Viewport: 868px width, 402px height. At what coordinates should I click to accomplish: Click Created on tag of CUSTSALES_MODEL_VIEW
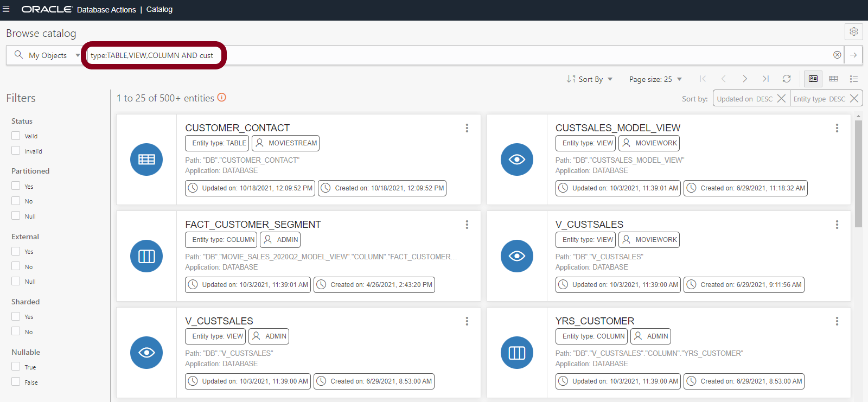[745, 188]
